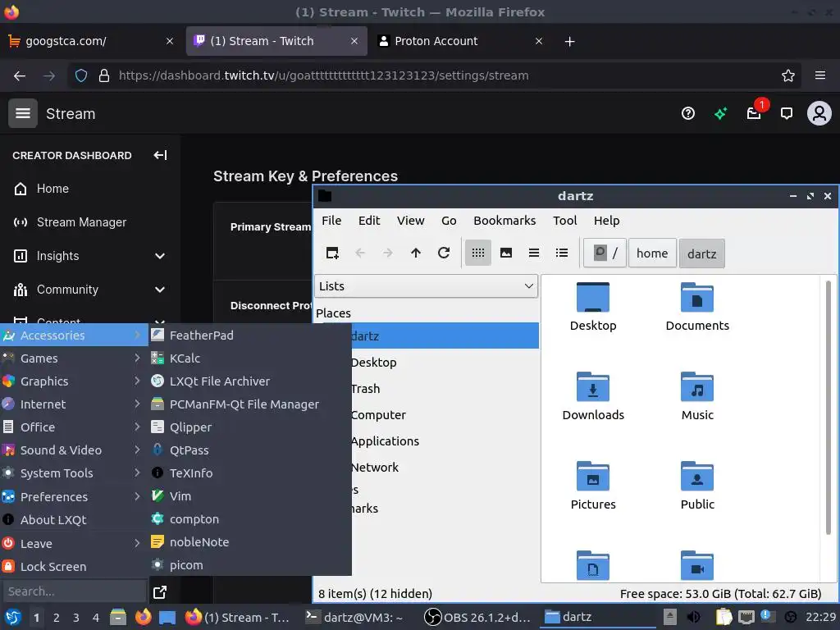The image size is (840, 630).
Task: Open About LXQt
Action: coord(74,520)
